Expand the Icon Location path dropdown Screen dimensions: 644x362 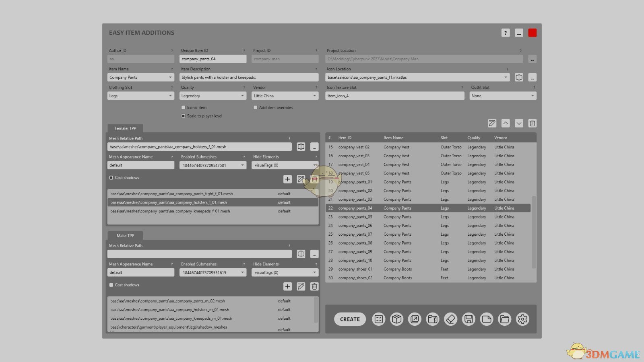[506, 77]
